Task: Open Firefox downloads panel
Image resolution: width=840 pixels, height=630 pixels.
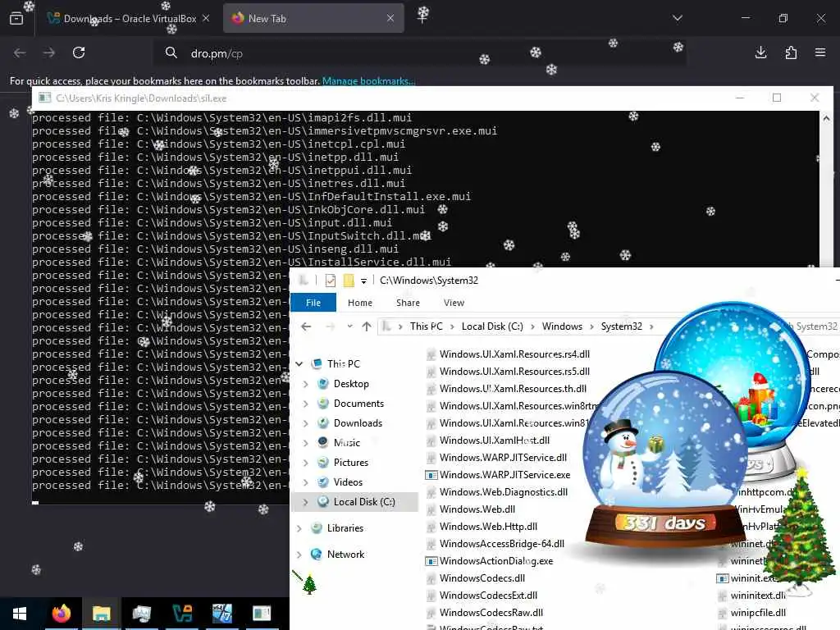Action: tap(760, 52)
